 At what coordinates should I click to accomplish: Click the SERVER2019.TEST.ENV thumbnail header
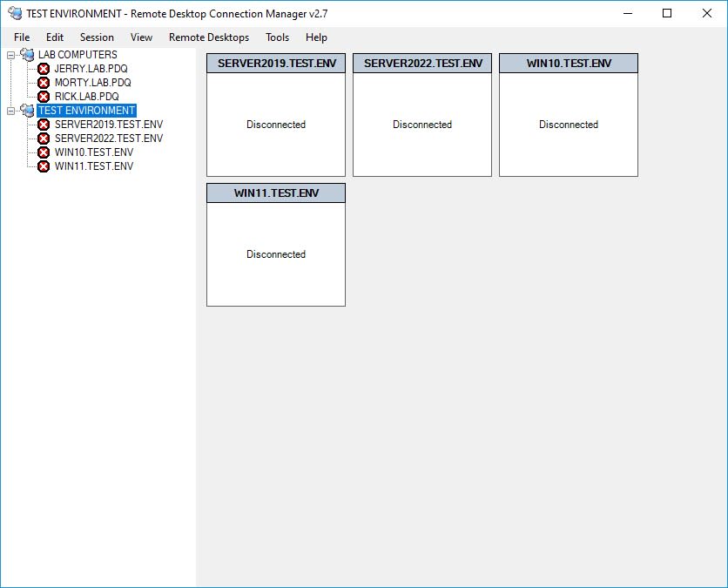(276, 64)
